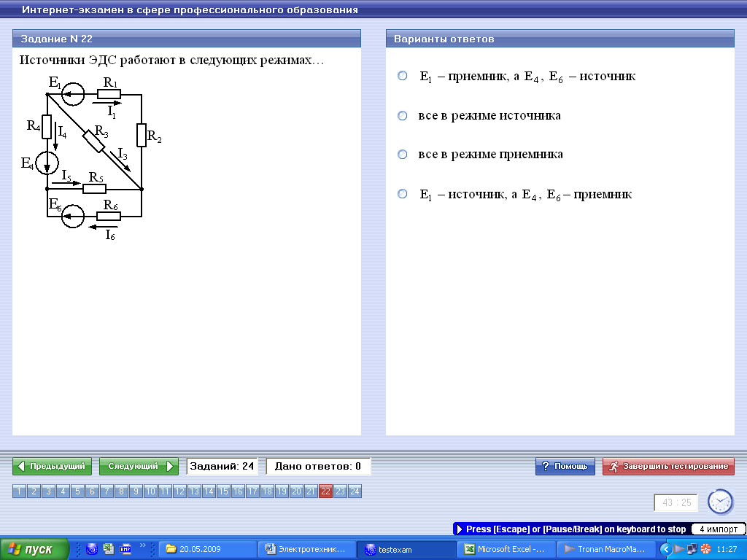Jump to question number 20
The image size is (747, 560).
297,491
